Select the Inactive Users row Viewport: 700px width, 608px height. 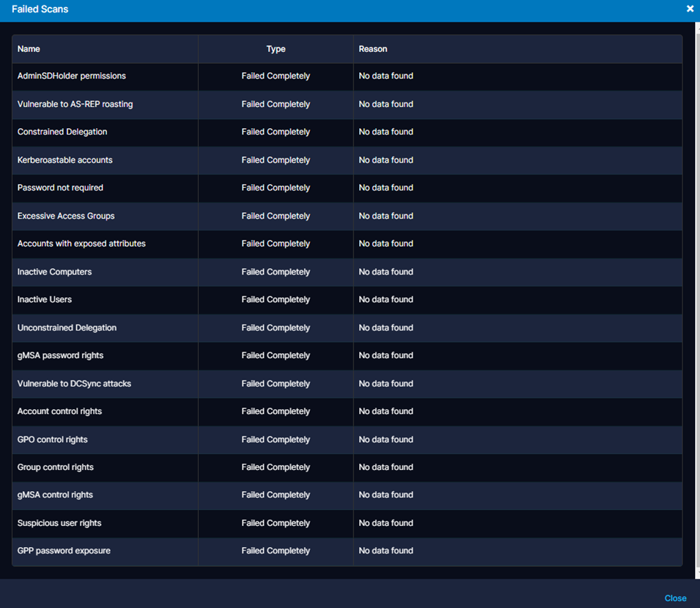pyautogui.click(x=105, y=300)
